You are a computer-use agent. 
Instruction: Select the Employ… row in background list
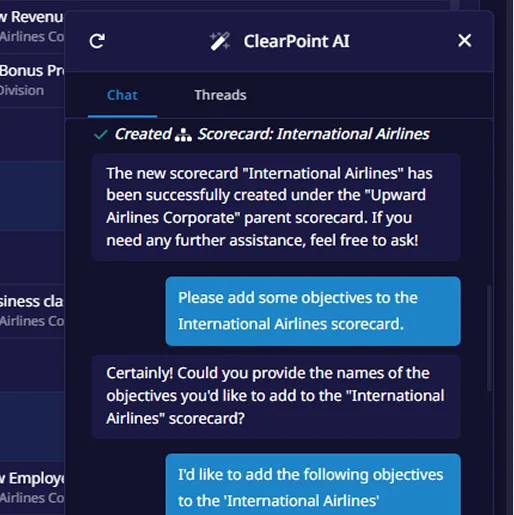32,488
